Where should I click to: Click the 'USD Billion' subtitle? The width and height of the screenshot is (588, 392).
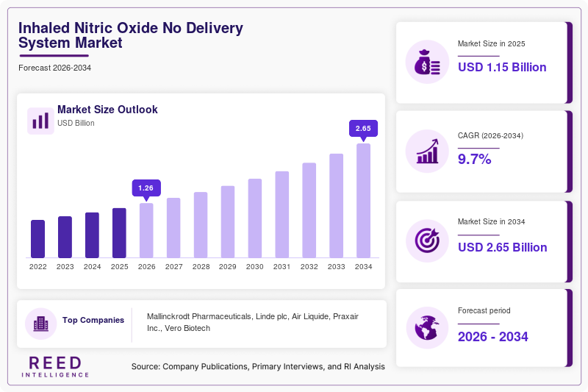pyautogui.click(x=76, y=123)
